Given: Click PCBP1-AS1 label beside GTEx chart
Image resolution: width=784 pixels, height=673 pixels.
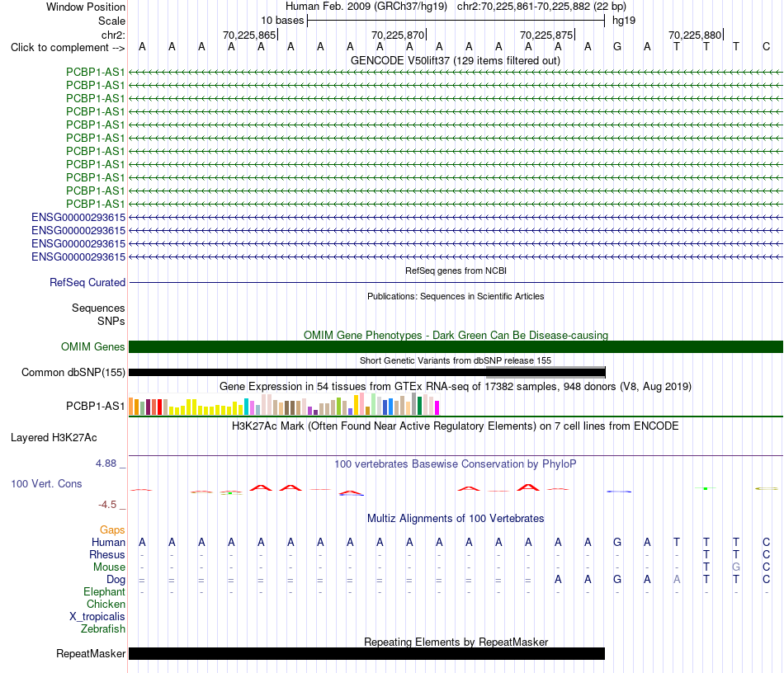Looking at the screenshot, I should pyautogui.click(x=96, y=407).
